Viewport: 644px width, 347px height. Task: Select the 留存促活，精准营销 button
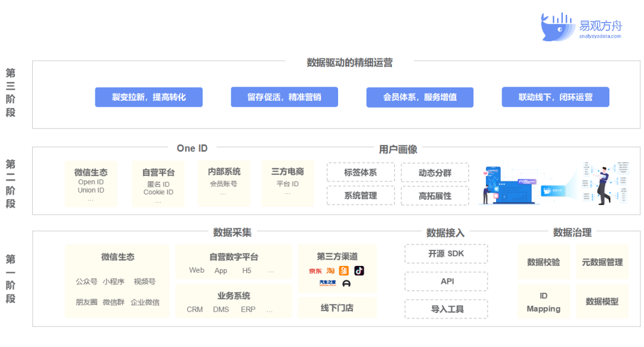click(x=284, y=97)
